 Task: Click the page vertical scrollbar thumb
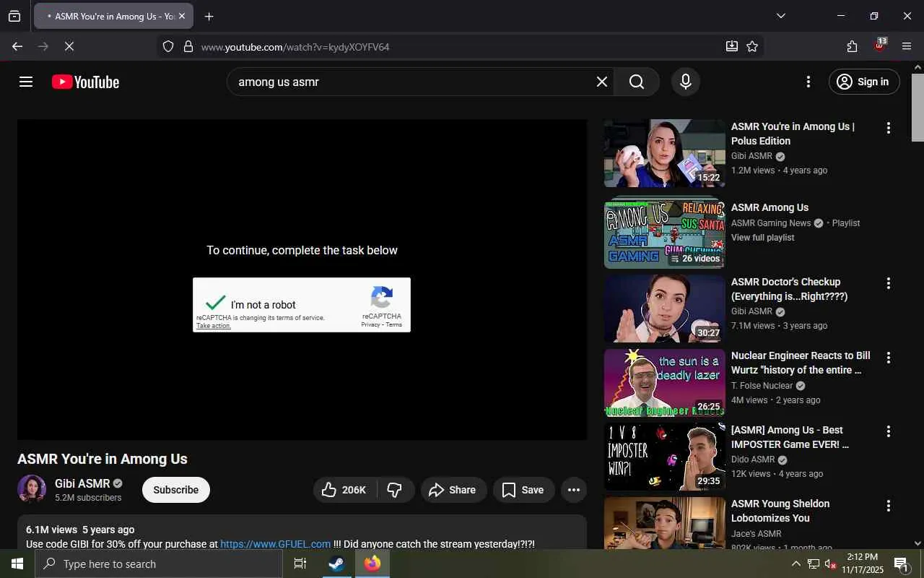918,108
